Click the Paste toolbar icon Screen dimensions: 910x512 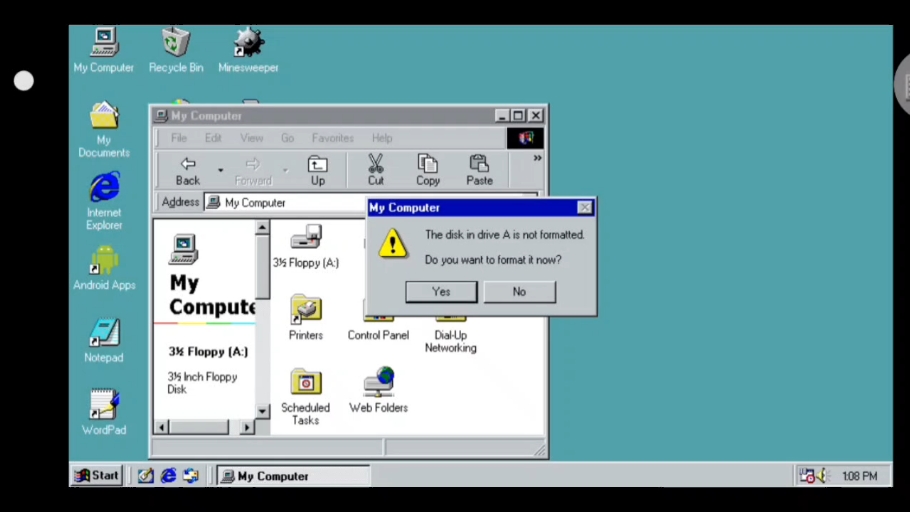[x=479, y=171]
